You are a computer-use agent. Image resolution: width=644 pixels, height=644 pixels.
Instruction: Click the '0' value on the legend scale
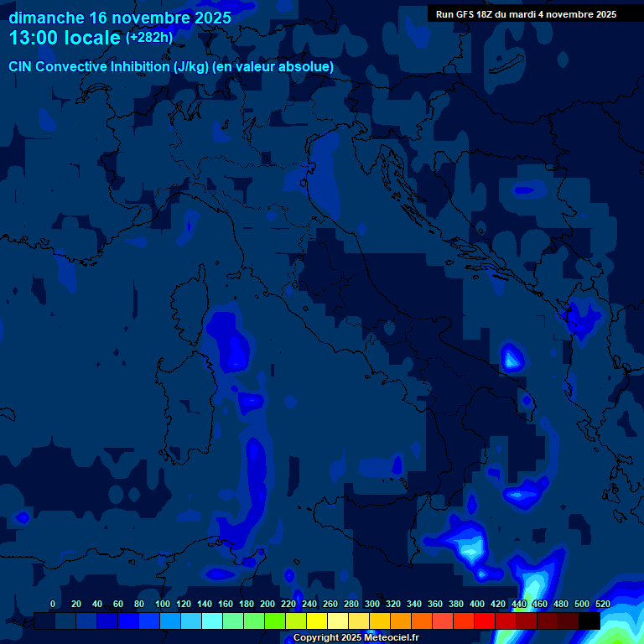click(x=53, y=604)
